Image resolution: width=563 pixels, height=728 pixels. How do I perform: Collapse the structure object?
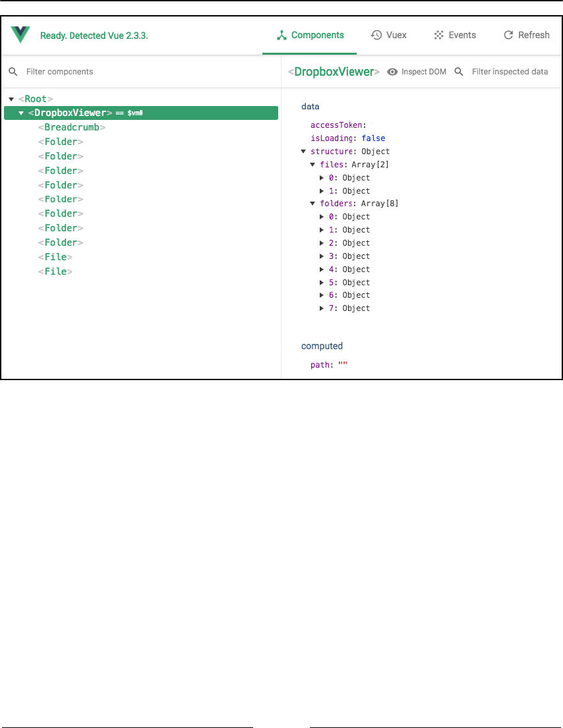(x=303, y=152)
